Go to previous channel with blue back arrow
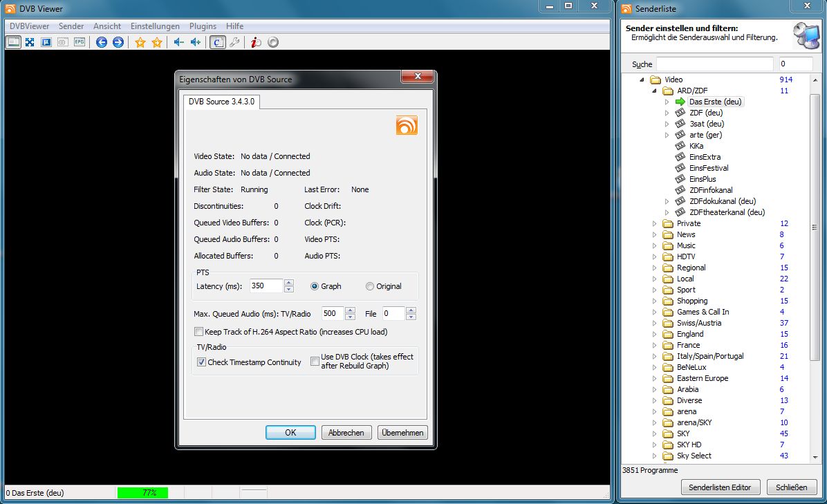827x504 pixels. coord(101,42)
